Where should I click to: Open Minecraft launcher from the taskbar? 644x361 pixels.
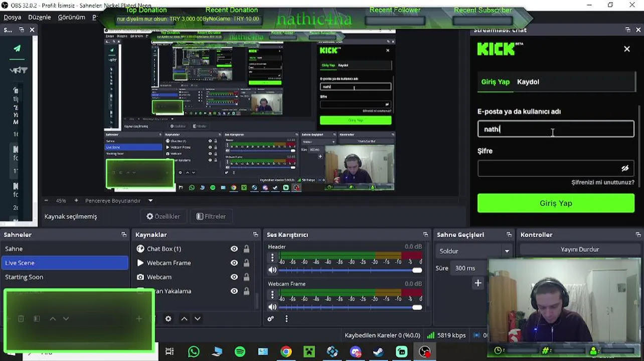tap(309, 352)
